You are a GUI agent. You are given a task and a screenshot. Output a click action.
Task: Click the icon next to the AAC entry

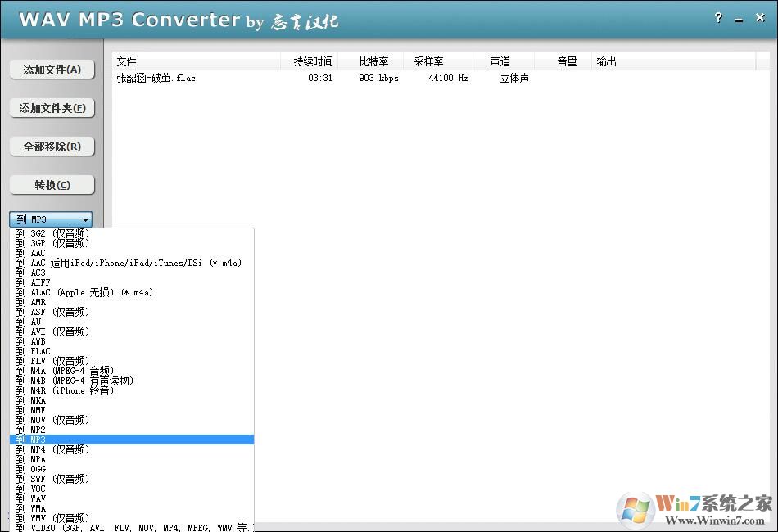[19, 253]
